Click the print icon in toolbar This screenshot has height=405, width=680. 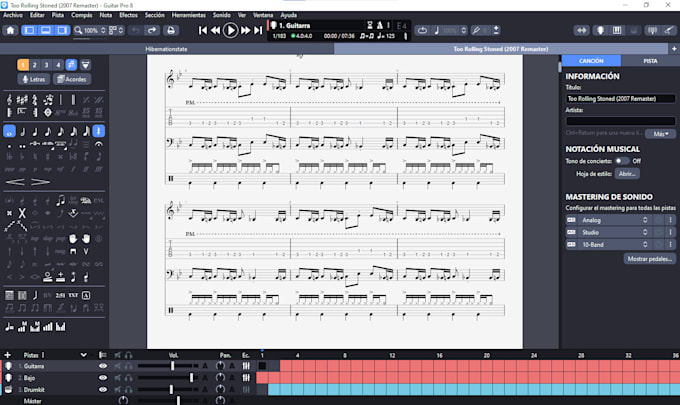(171, 30)
